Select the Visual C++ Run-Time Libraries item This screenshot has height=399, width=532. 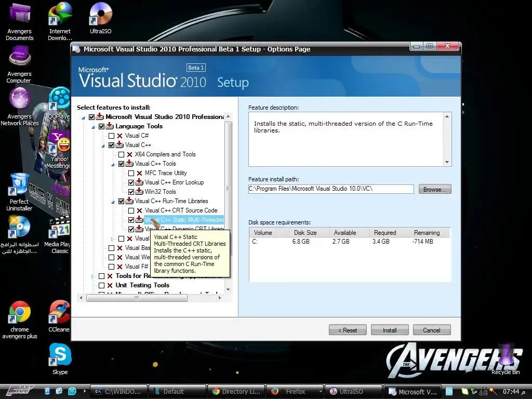tap(171, 201)
